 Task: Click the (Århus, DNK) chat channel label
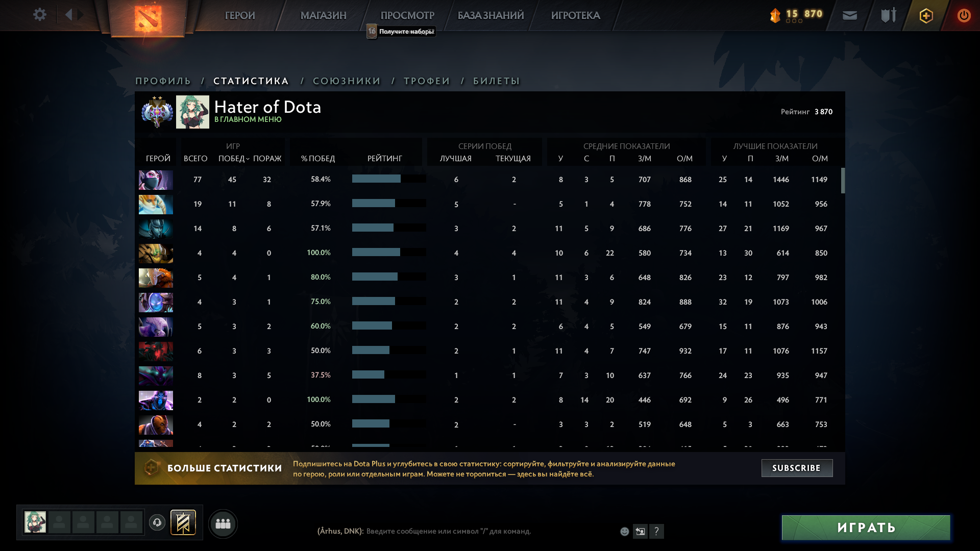pyautogui.click(x=340, y=531)
